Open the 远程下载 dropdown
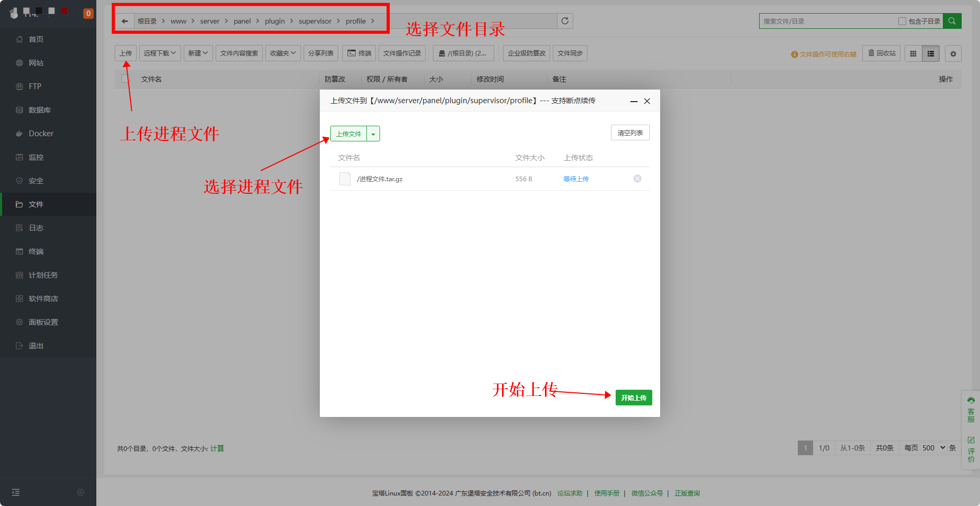The height and width of the screenshot is (506, 980). tap(160, 53)
